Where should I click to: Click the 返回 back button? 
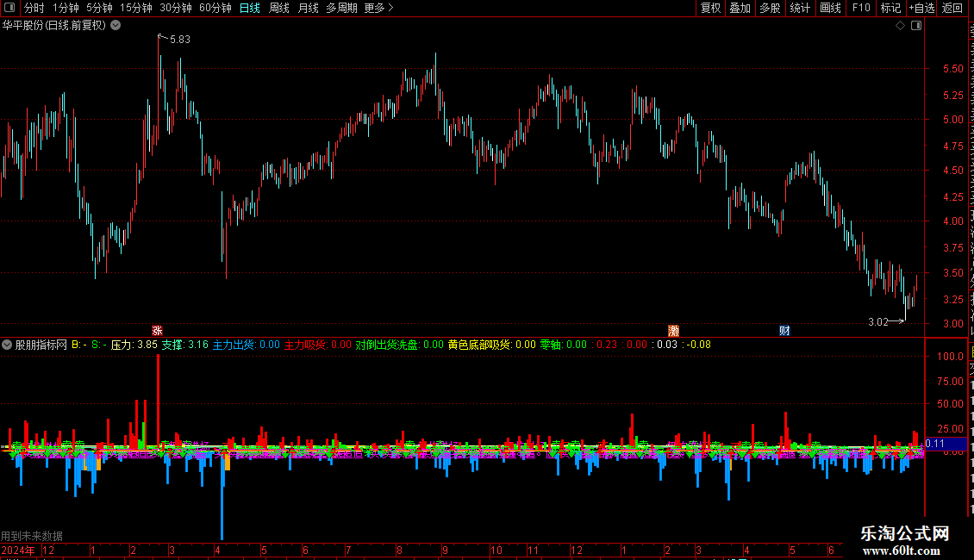click(952, 8)
